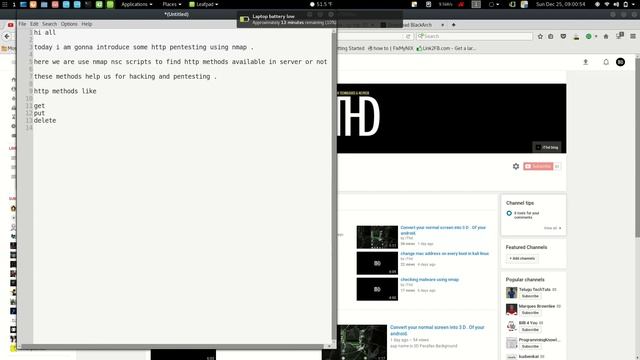Click thumbnail of the mac address video
This screenshot has height=360, width=640.
[377, 263]
